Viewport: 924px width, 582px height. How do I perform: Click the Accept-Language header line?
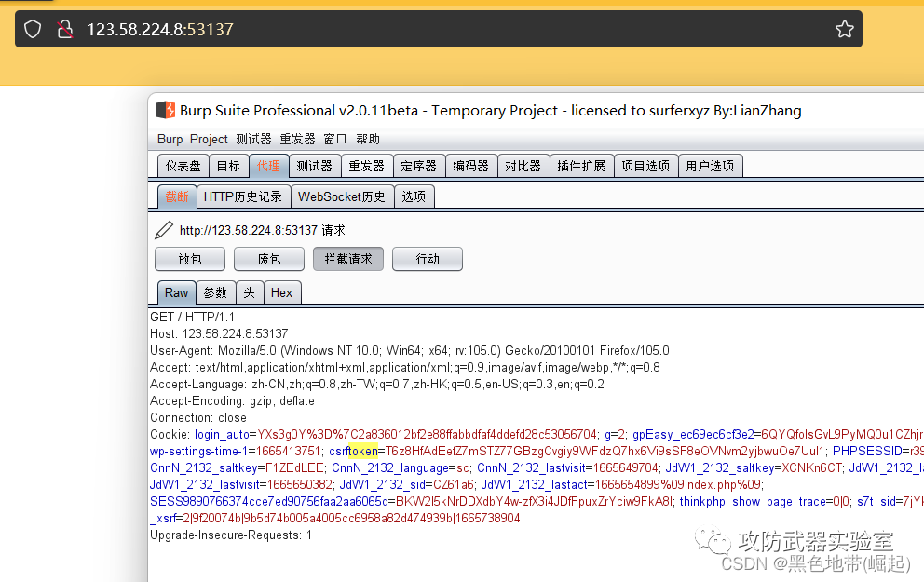coord(377,384)
